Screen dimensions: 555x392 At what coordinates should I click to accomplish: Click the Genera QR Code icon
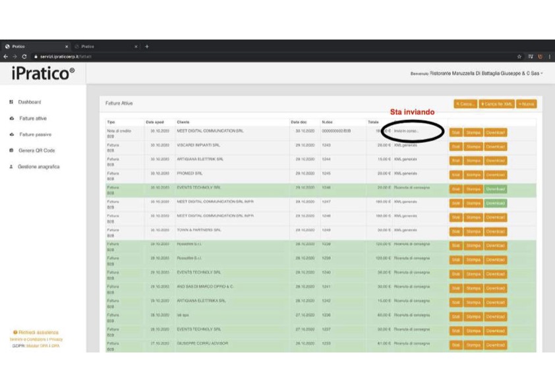pyautogui.click(x=11, y=151)
